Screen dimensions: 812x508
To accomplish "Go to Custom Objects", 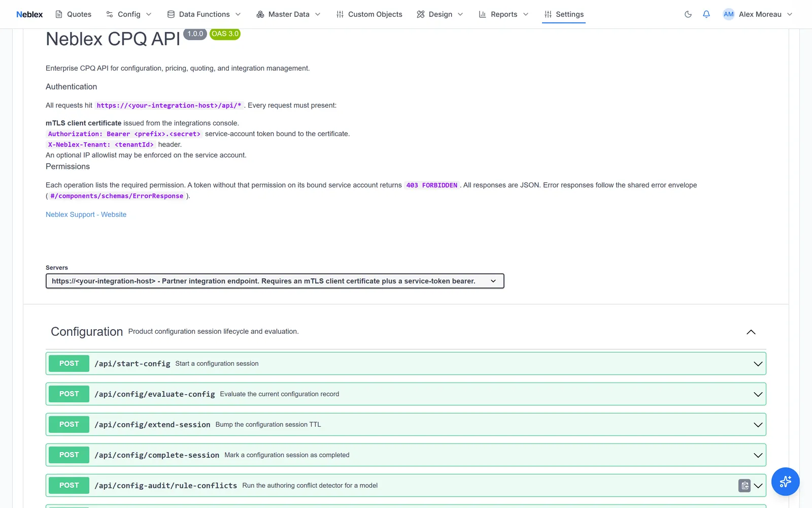I will pos(369,14).
